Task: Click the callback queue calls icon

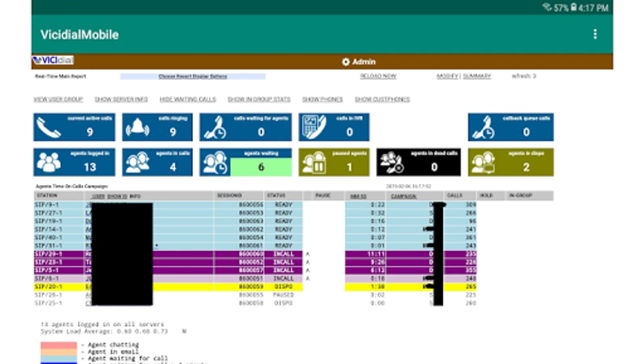Action: pyautogui.click(x=483, y=128)
